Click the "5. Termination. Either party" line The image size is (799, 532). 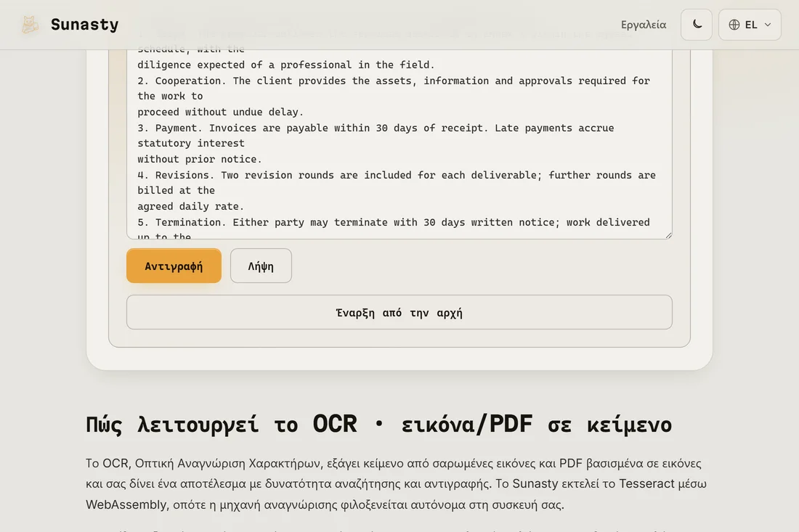pos(394,222)
